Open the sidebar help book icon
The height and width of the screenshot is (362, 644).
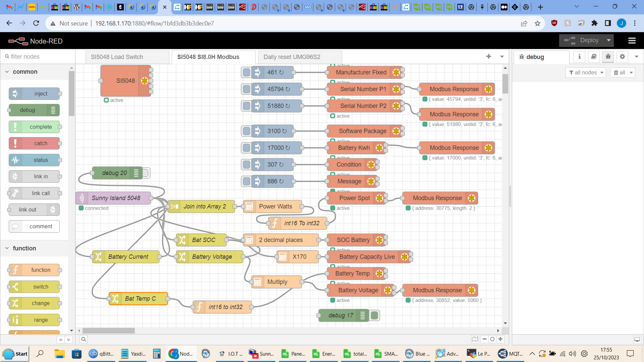[x=594, y=57]
